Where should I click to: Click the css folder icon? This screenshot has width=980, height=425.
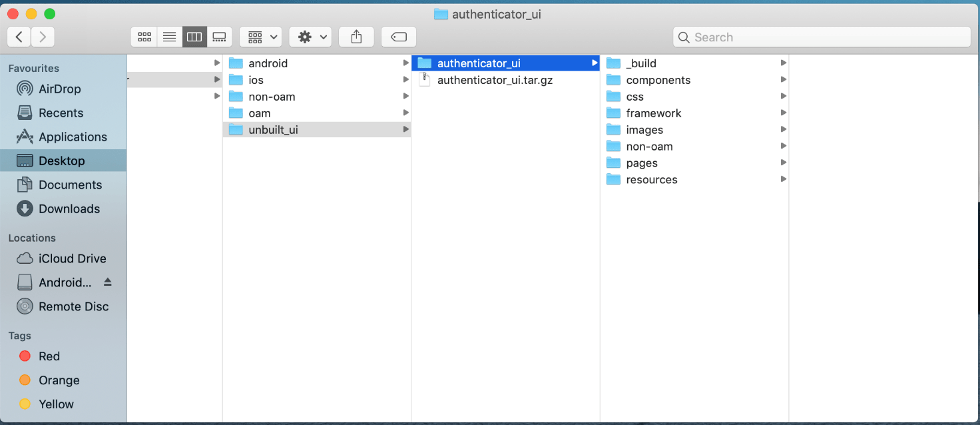pos(614,97)
